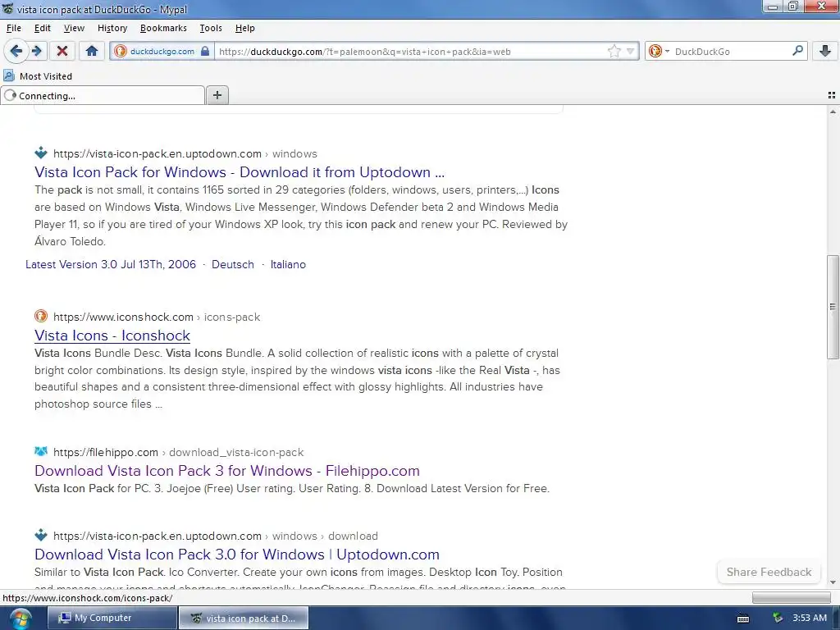Click duckduckgo.com site identity button

(x=162, y=52)
